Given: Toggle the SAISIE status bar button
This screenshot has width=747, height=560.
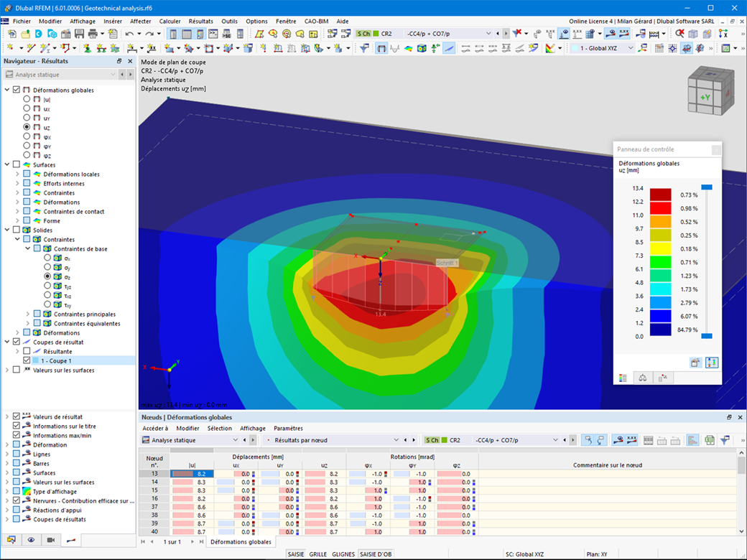Looking at the screenshot, I should 296,554.
